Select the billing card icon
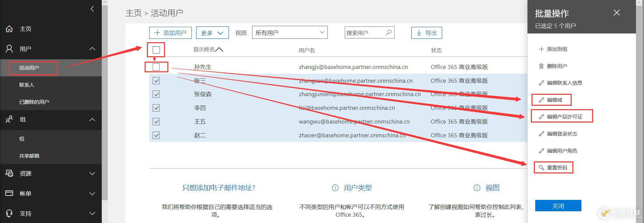Image resolution: width=644 pixels, height=223 pixels. click(x=9, y=193)
